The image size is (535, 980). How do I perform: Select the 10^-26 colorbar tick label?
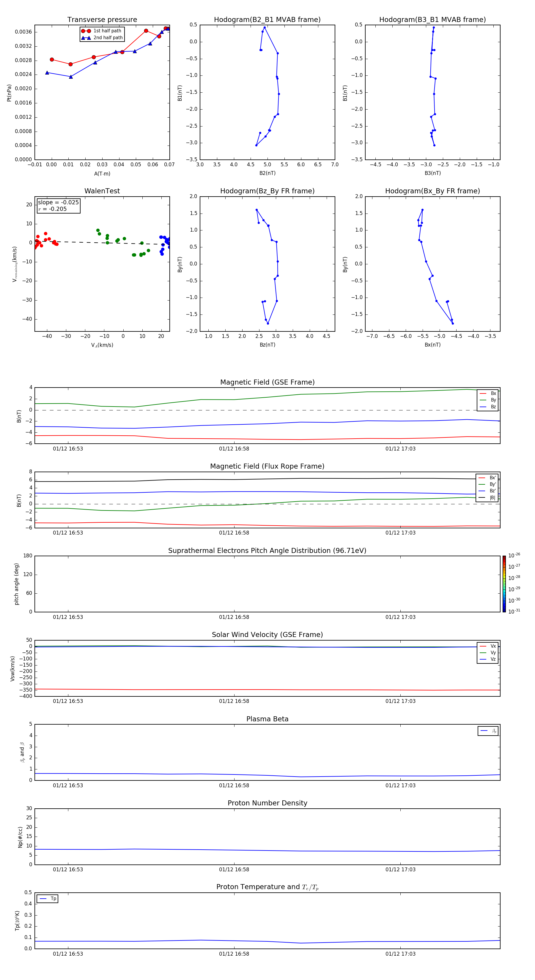pyautogui.click(x=514, y=555)
